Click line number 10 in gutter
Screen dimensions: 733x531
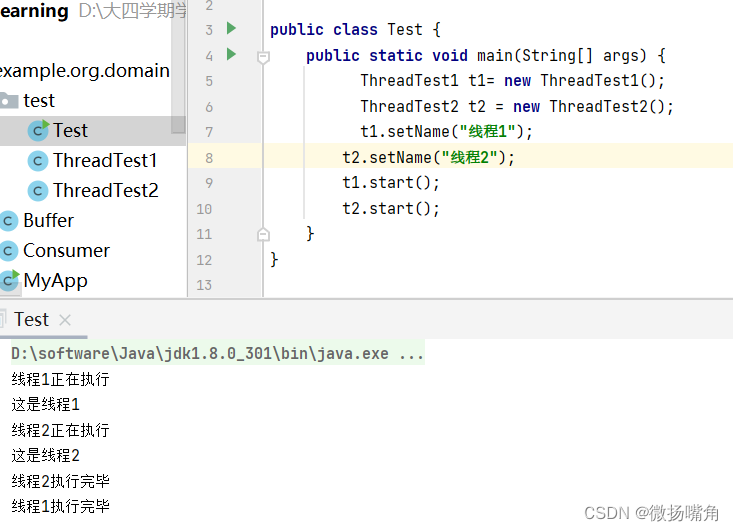click(x=204, y=209)
